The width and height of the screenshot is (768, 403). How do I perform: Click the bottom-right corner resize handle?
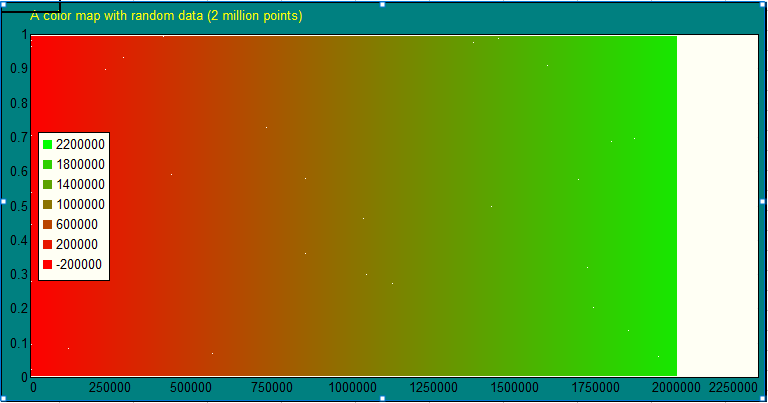764,399
